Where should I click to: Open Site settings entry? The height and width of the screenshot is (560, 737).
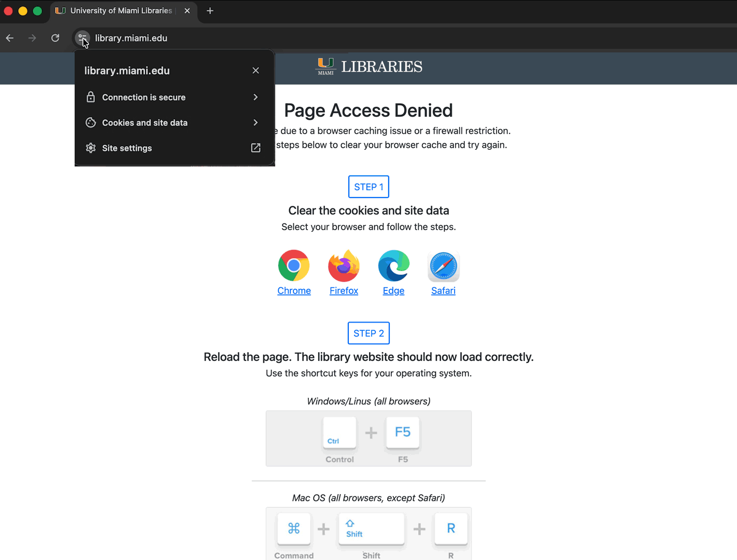pyautogui.click(x=175, y=148)
